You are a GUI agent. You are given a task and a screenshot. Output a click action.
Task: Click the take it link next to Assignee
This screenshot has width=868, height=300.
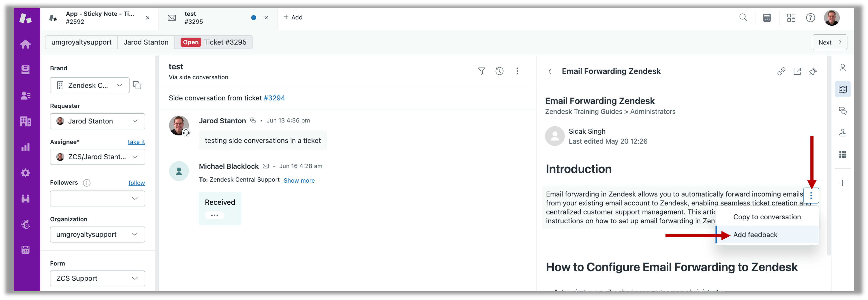click(136, 142)
